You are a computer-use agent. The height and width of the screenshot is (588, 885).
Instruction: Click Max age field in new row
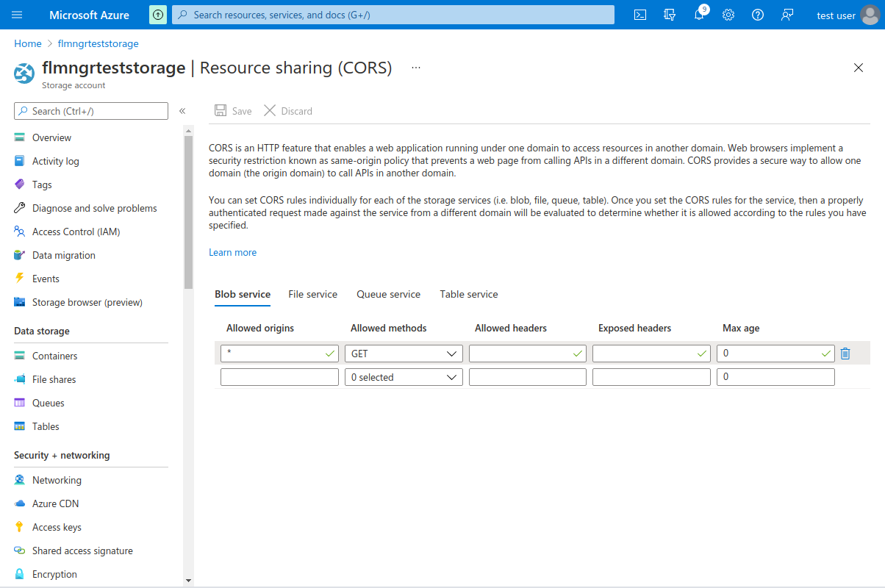coord(775,377)
